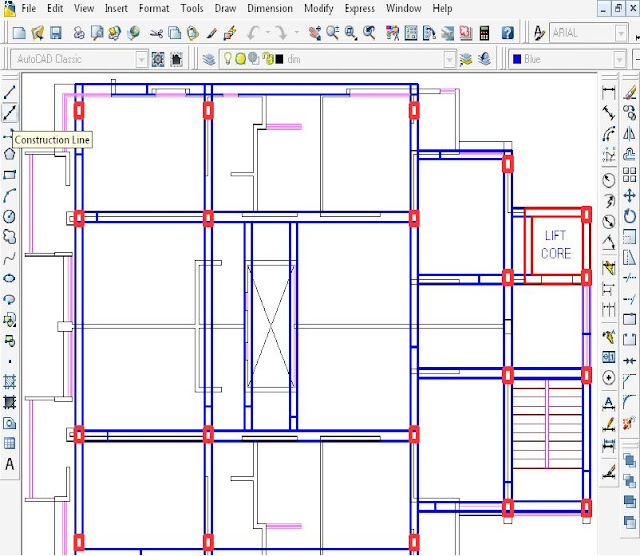Click the Zoom Realtime magnifier icon
Screen dimensions: 640x556
(x=332, y=33)
